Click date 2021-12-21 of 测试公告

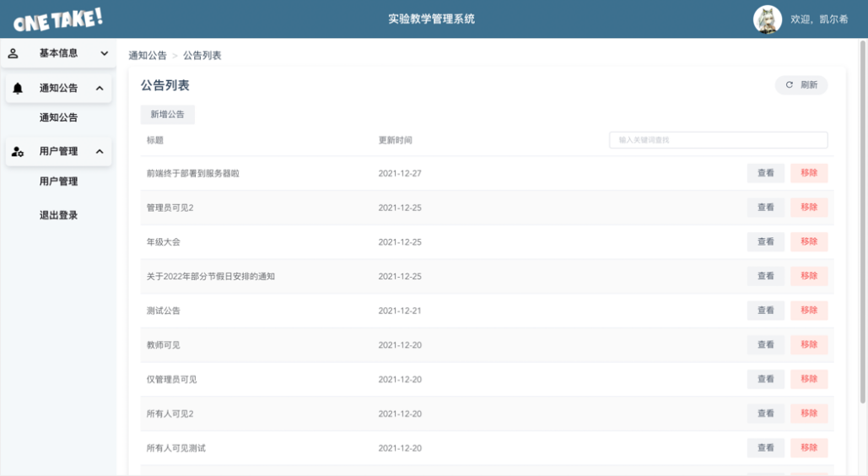(400, 311)
